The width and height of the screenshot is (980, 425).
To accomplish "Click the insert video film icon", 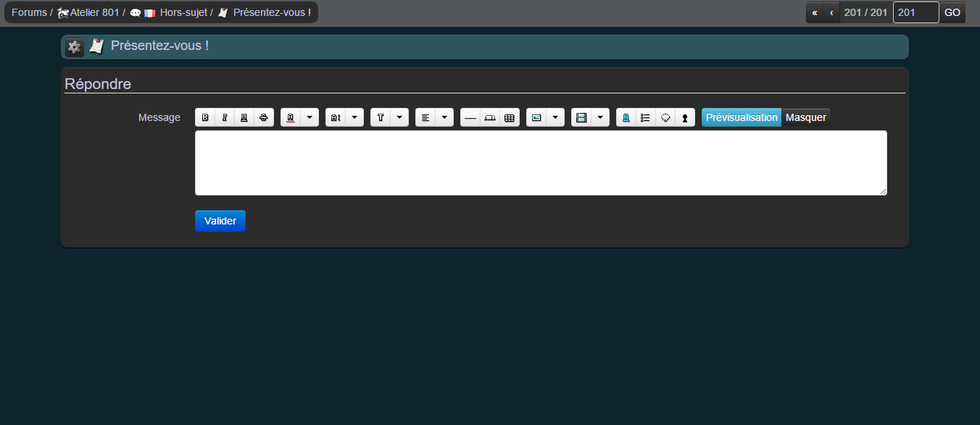I will tap(581, 117).
